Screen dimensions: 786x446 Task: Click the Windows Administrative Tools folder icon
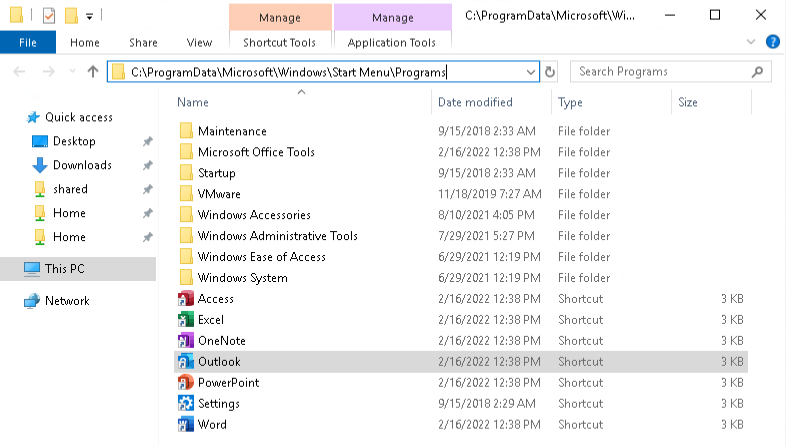pos(186,236)
